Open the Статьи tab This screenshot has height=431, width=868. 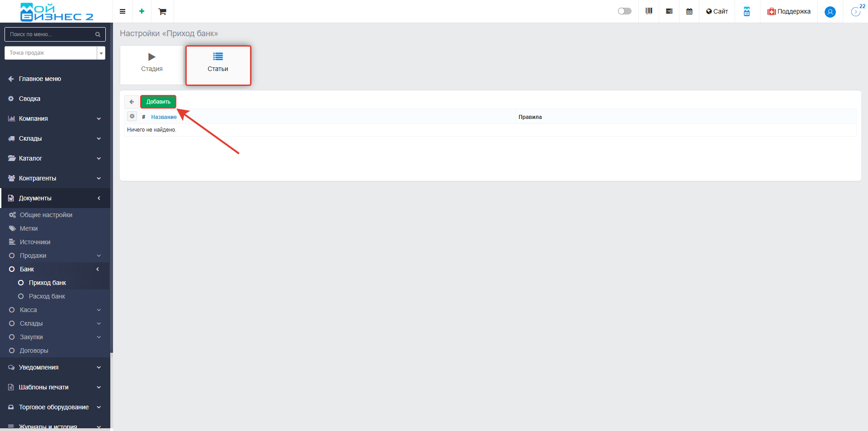[x=218, y=65]
